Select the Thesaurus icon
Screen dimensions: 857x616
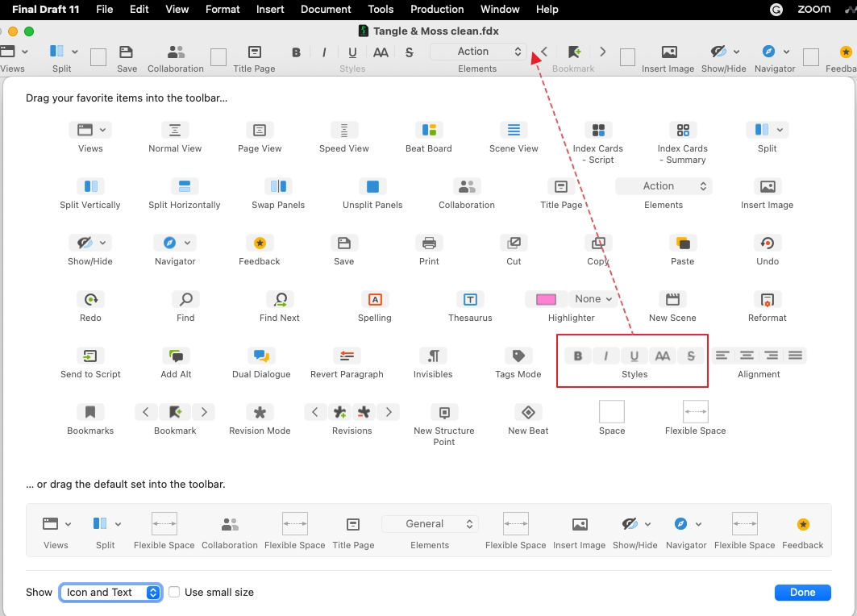click(470, 299)
